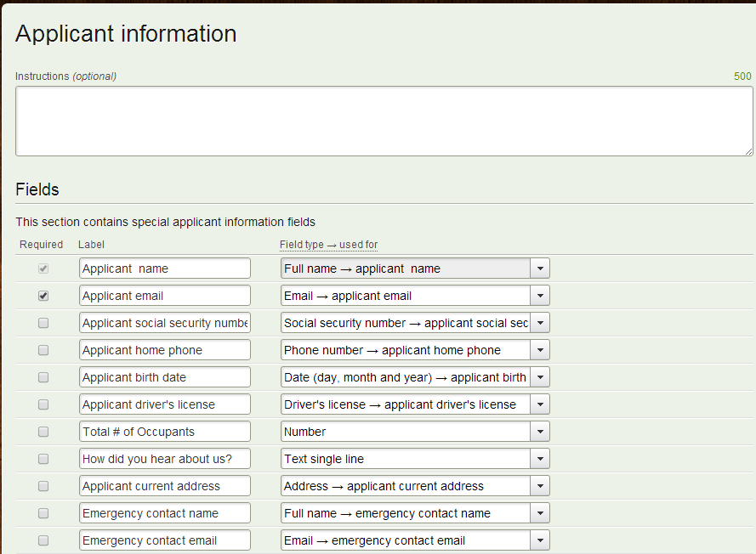The height and width of the screenshot is (554, 756).
Task: Toggle required for Total # of Occupants
Action: pos(43,432)
